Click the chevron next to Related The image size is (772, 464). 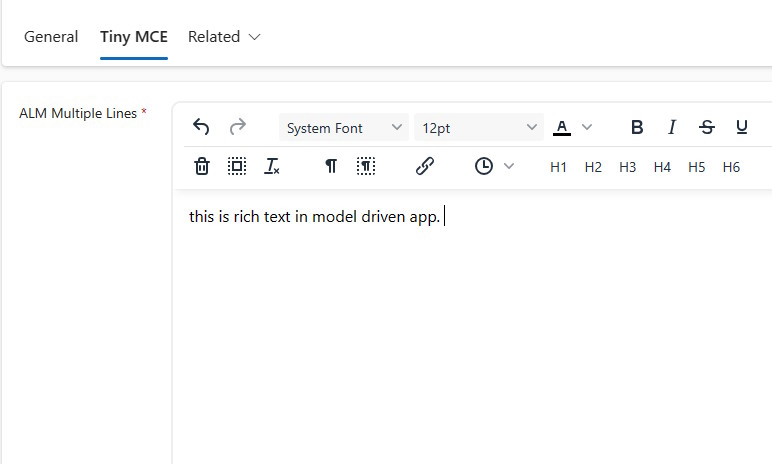coord(254,37)
